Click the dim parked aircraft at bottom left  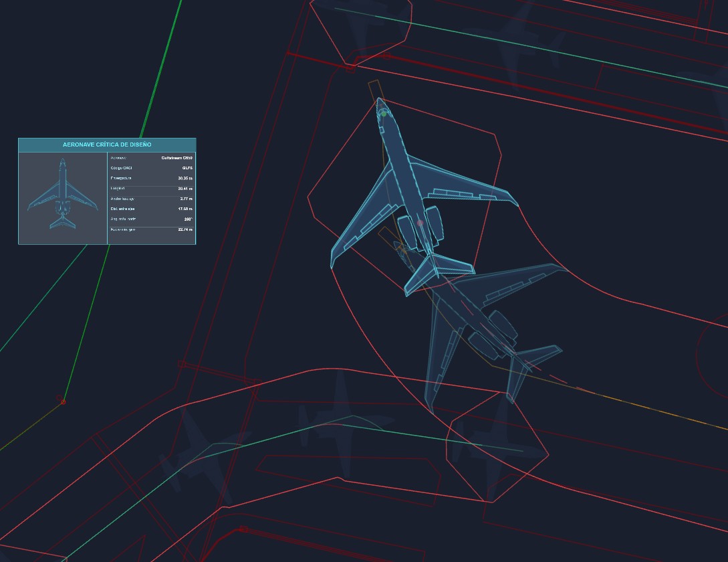tap(201, 455)
